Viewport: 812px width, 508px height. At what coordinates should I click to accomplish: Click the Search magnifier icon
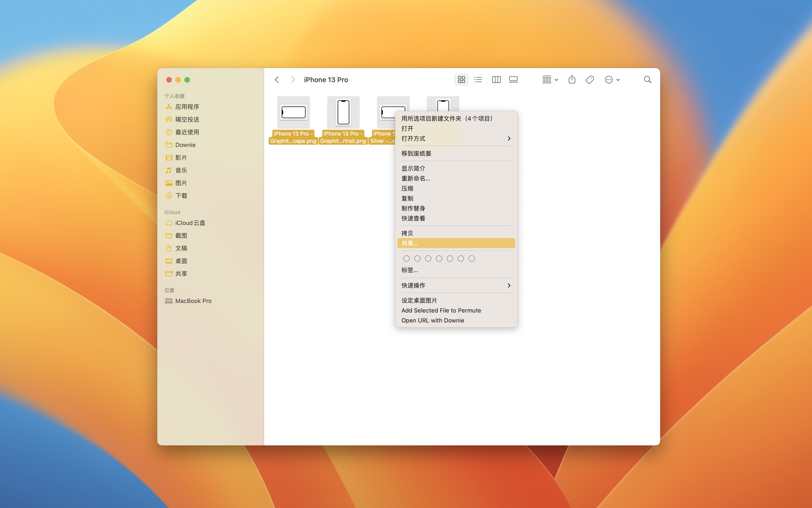click(x=648, y=80)
